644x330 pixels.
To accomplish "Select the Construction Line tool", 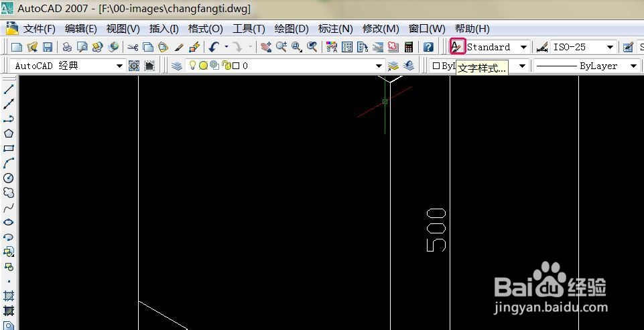I will [9, 103].
